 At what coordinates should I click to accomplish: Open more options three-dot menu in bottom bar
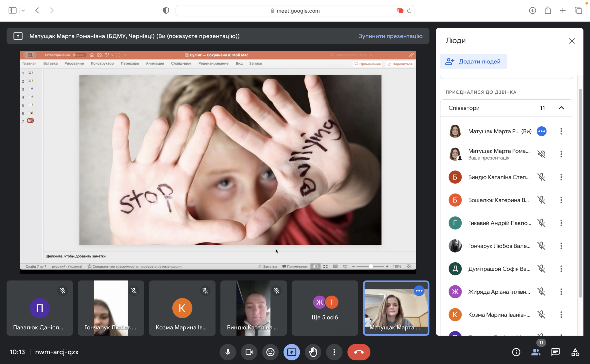pos(334,352)
